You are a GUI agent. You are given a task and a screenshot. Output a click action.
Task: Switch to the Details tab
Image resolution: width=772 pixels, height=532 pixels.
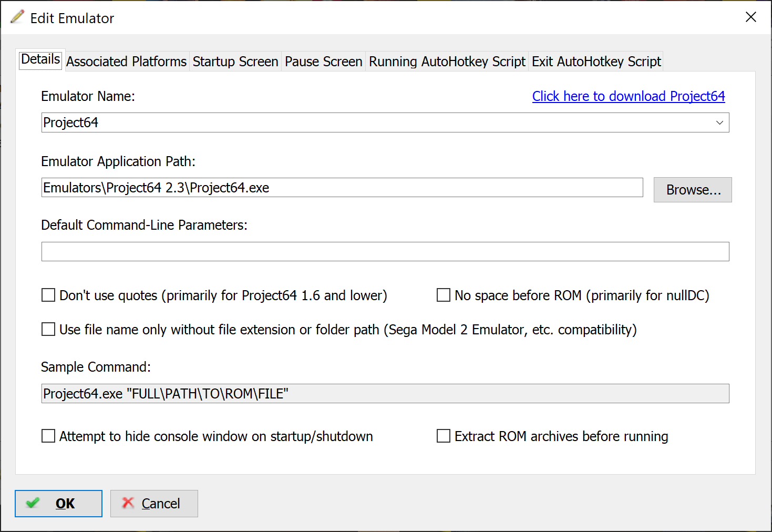[40, 59]
